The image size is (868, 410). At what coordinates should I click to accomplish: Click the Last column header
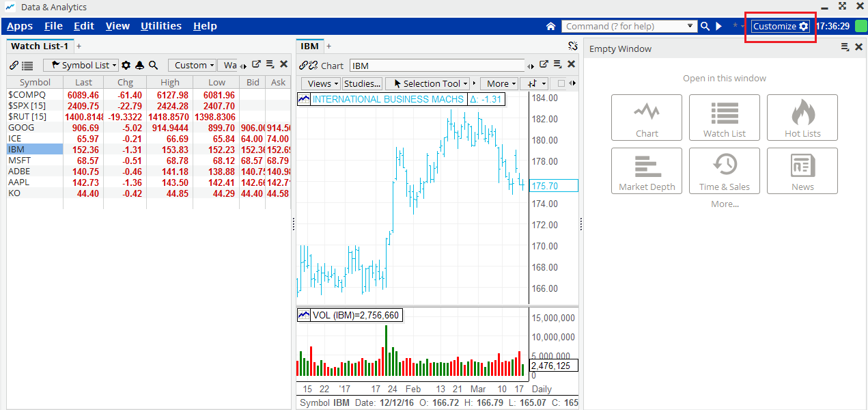coord(83,82)
